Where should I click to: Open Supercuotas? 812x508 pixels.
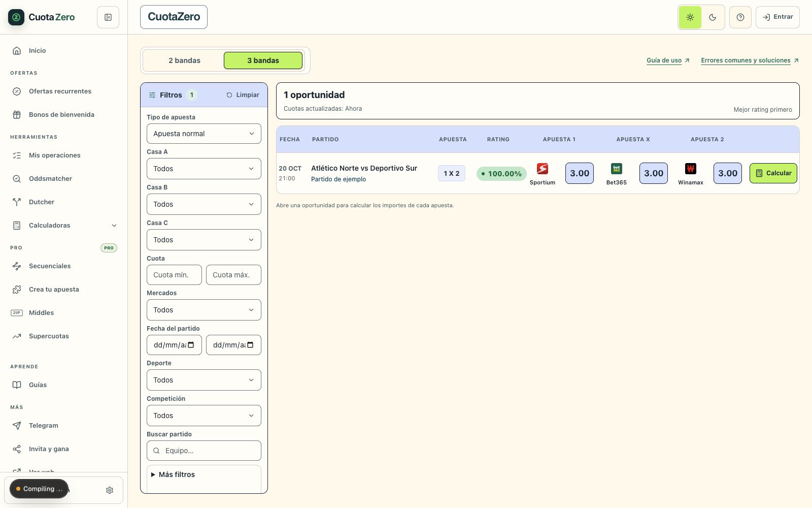(x=63, y=336)
